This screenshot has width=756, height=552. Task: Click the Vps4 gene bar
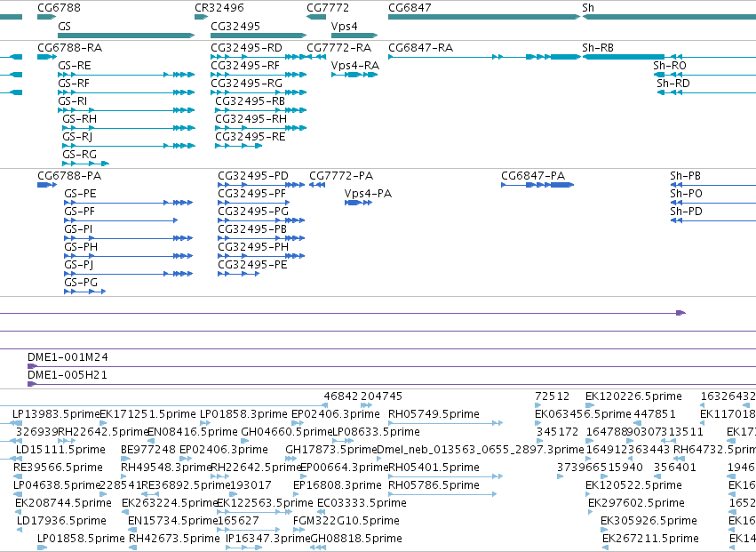354,36
